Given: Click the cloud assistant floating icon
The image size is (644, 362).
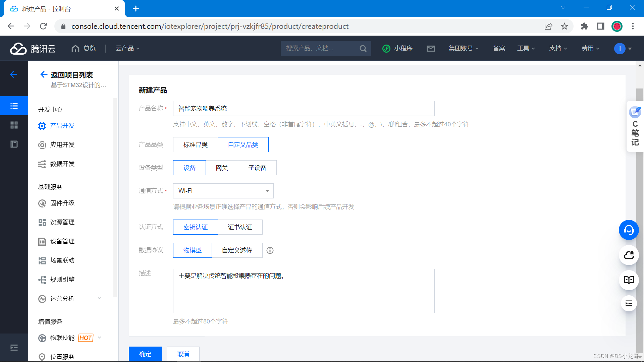Looking at the screenshot, I should tap(629, 255).
